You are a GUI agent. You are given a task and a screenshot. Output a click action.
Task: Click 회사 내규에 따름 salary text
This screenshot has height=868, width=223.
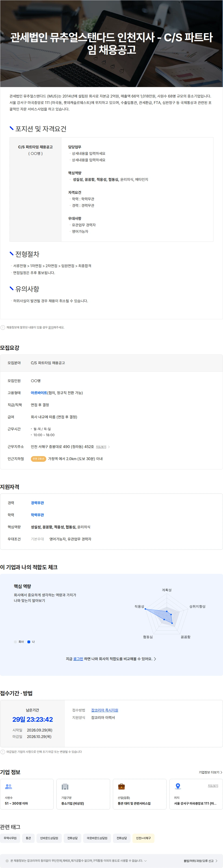(x=54, y=417)
